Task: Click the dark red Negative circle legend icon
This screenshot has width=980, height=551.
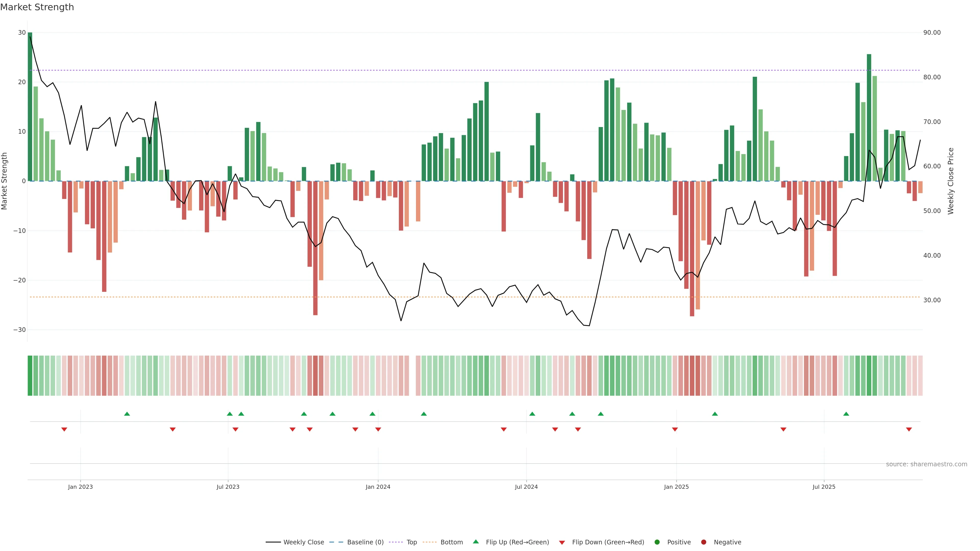Action: 703,542
